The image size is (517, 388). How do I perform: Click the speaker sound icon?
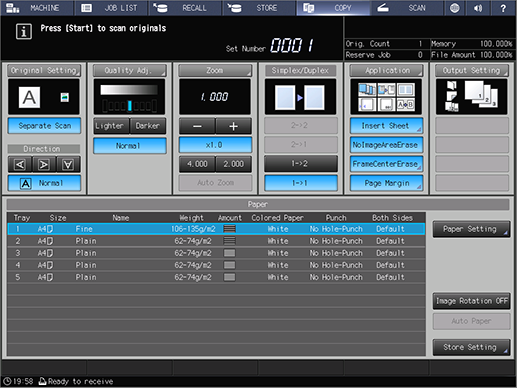tap(479, 8)
